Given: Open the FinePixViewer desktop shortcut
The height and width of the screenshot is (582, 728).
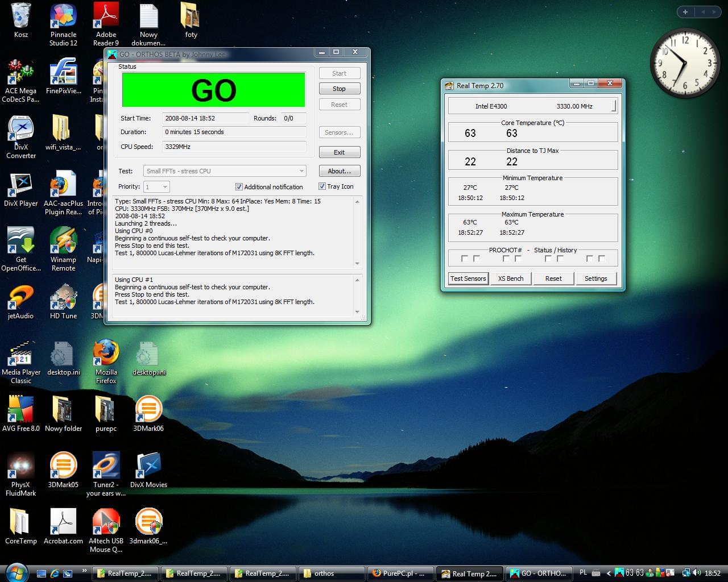Looking at the screenshot, I should coord(63,76).
